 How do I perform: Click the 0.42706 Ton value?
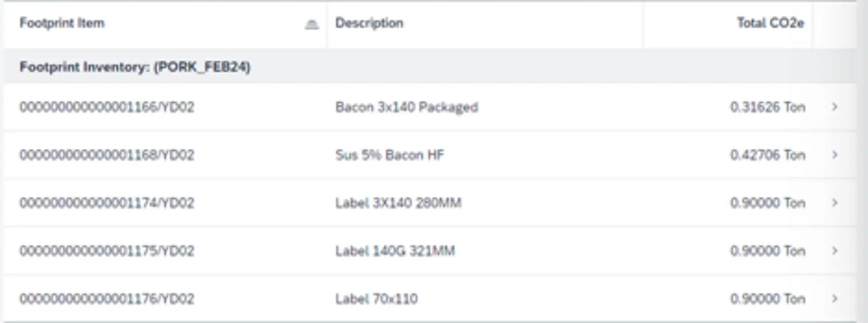coord(768,155)
